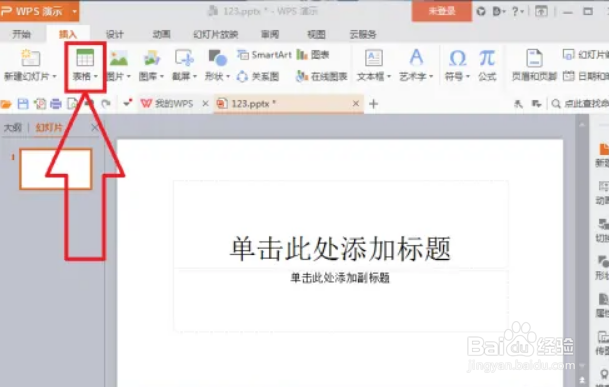Click the 文本框 text box icon
This screenshot has width=609, height=387.
374,58
